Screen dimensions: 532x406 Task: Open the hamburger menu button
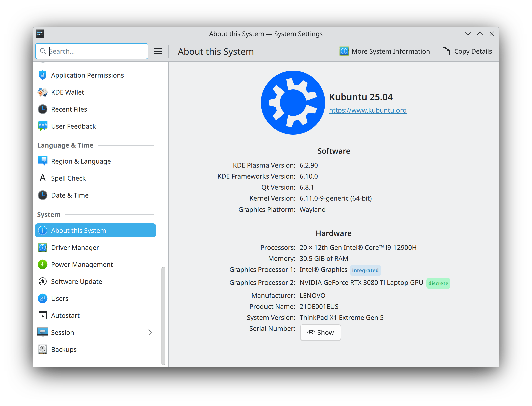tap(158, 51)
